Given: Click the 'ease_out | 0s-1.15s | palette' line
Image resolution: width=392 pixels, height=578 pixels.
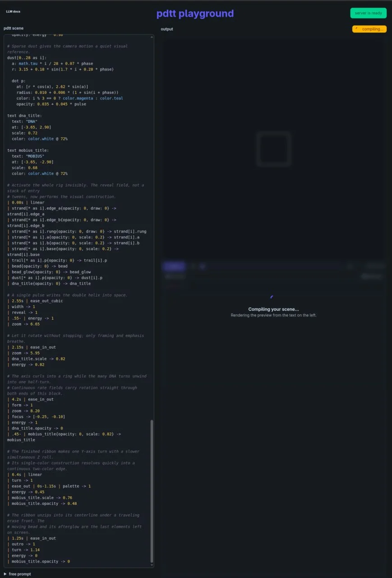Looking at the screenshot, I should tap(49, 486).
